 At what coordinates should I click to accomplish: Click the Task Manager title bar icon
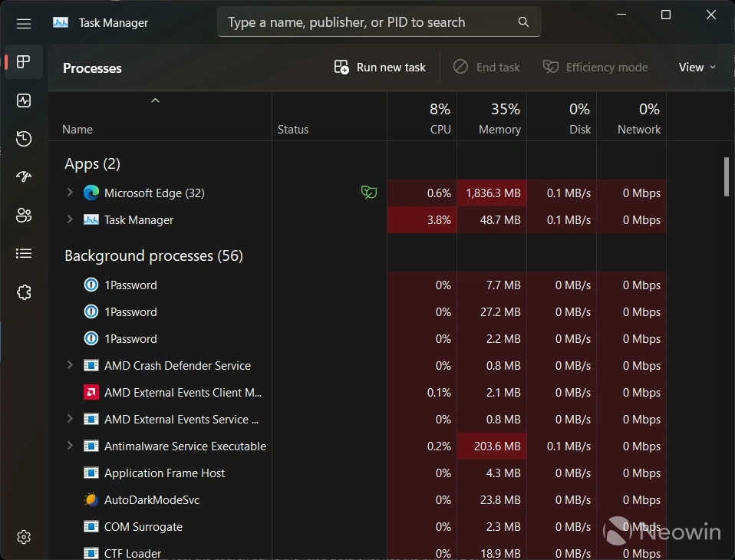coord(61,22)
